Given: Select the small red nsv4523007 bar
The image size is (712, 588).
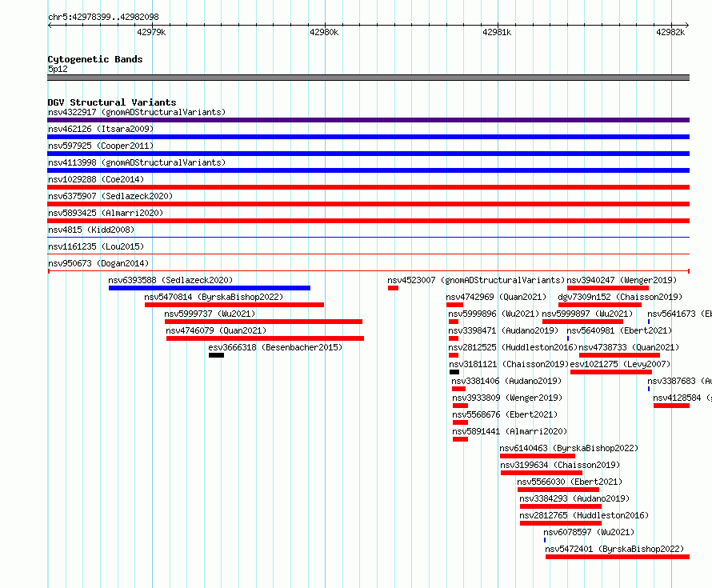Looking at the screenshot, I should (394, 288).
